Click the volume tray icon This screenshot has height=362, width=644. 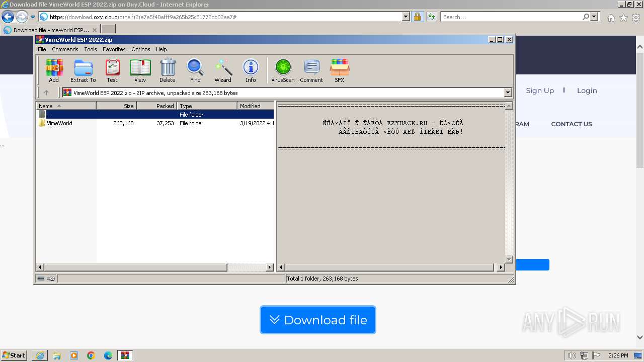pos(572,355)
